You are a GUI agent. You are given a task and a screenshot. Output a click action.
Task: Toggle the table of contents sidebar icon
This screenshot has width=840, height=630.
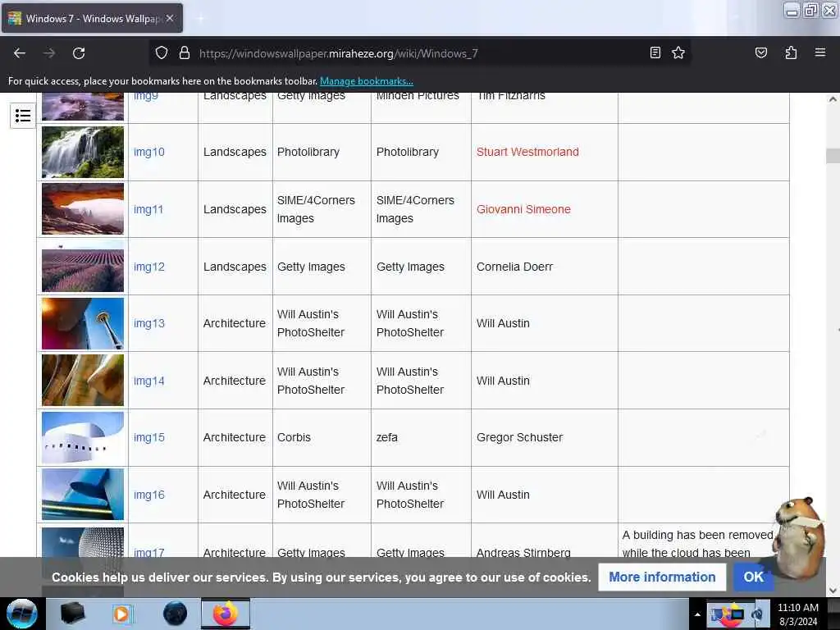click(22, 115)
